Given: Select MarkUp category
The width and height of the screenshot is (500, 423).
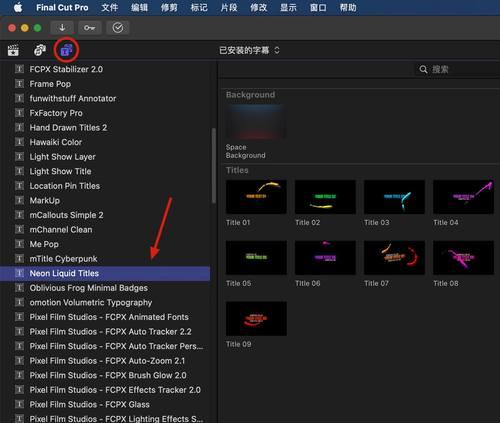Looking at the screenshot, I should pos(105,200).
